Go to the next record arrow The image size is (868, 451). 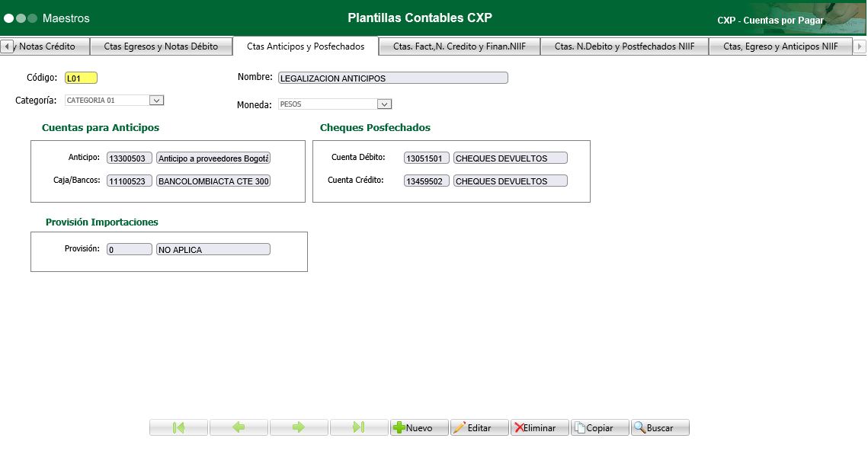click(x=299, y=427)
